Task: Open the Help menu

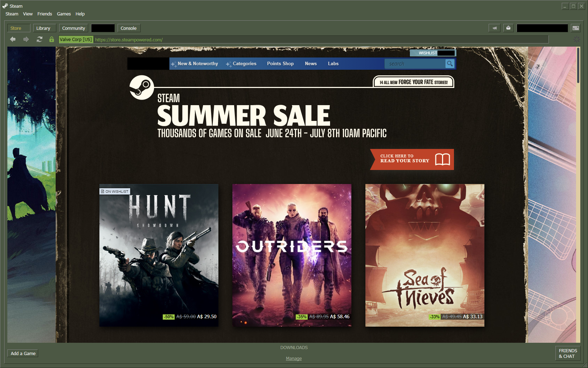Action: tap(80, 14)
